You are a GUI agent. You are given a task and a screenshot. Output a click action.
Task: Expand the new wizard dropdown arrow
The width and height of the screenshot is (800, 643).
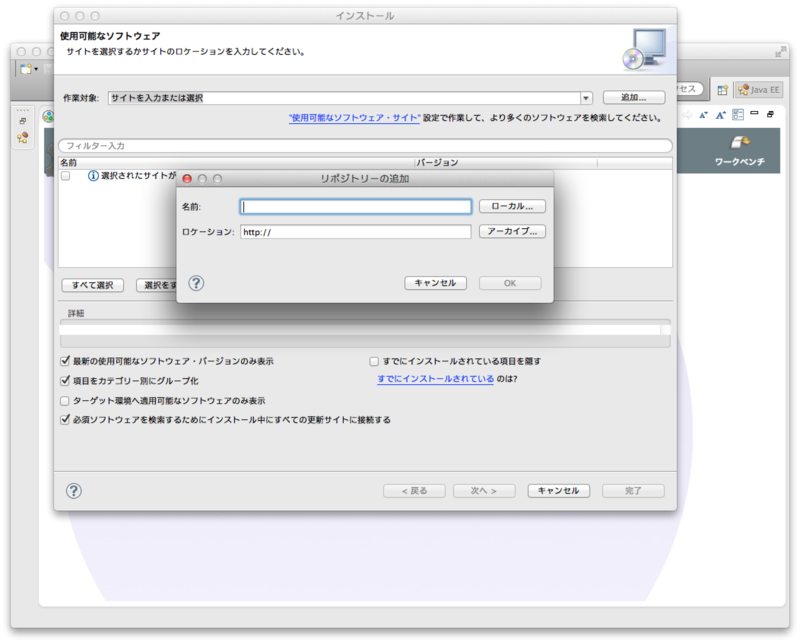coord(37,68)
